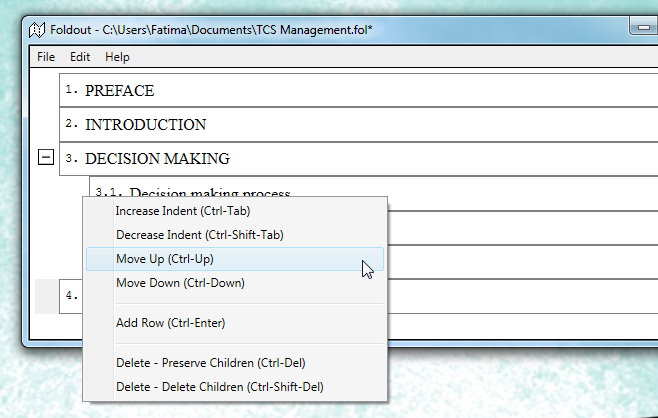The height and width of the screenshot is (418, 658).
Task: Click the title bar text TCS Management.fol*
Action: (x=314, y=30)
